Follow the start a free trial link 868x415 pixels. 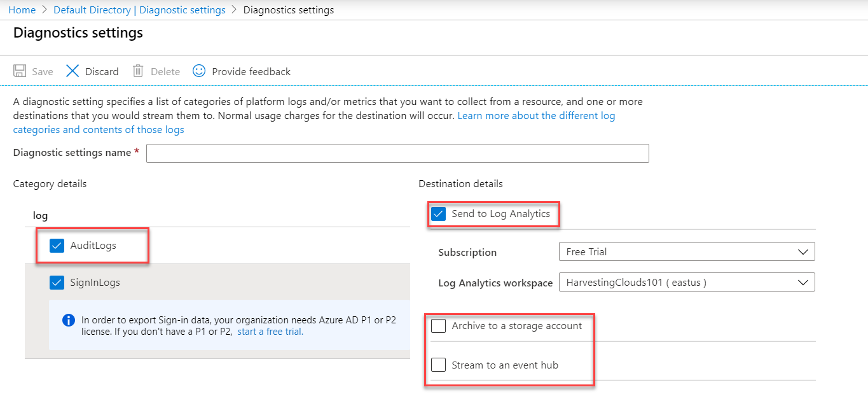270,332
